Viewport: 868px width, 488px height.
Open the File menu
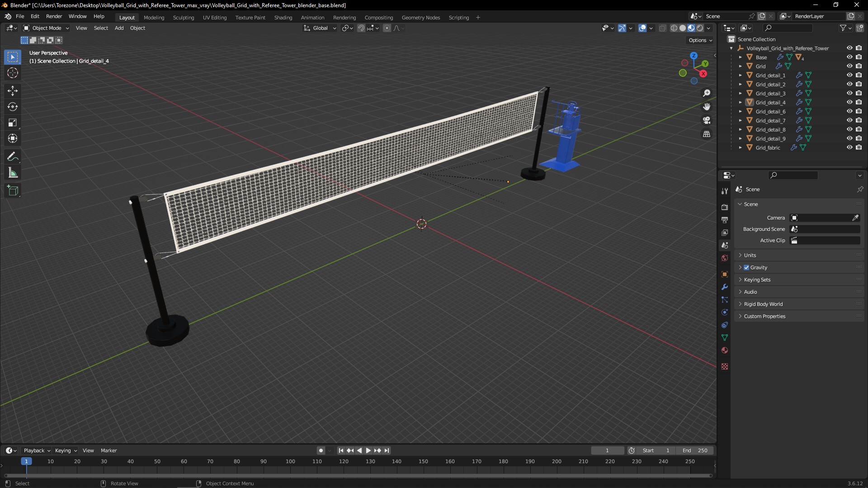point(20,16)
